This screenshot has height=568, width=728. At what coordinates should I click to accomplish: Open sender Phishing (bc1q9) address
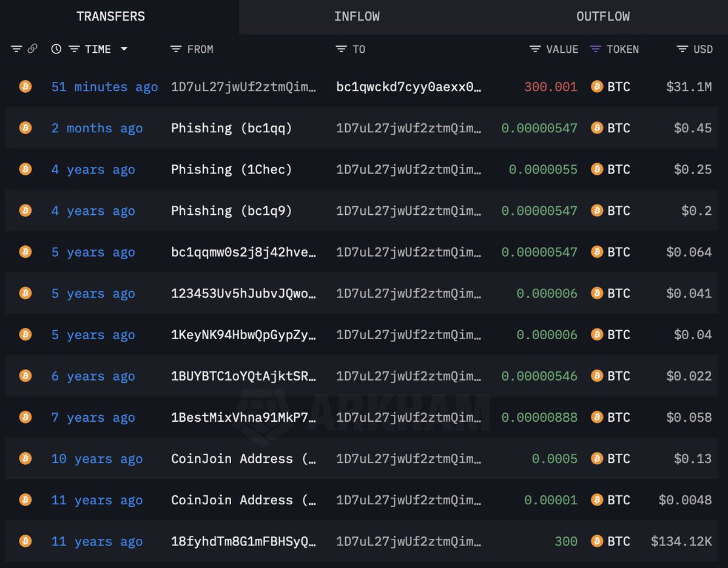[232, 211]
